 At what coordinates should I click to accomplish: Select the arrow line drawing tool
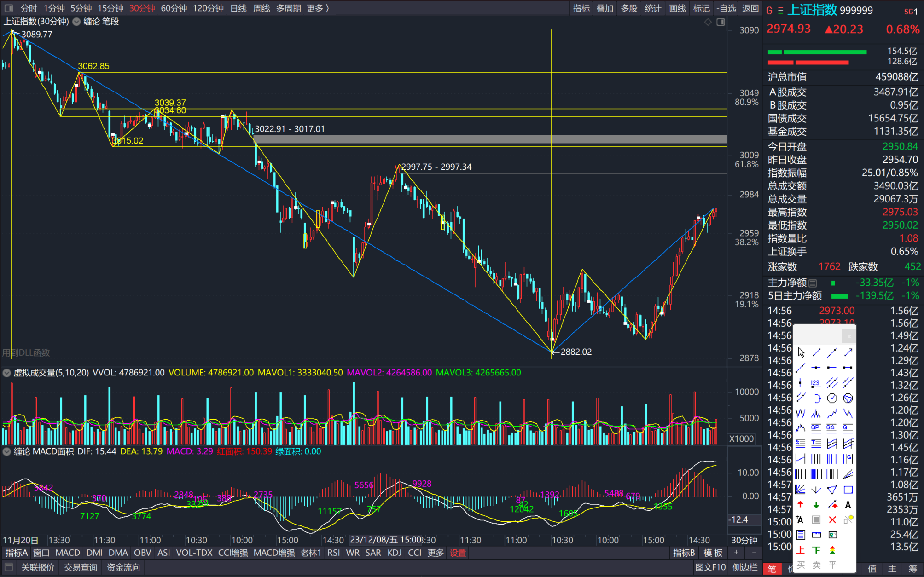848,352
